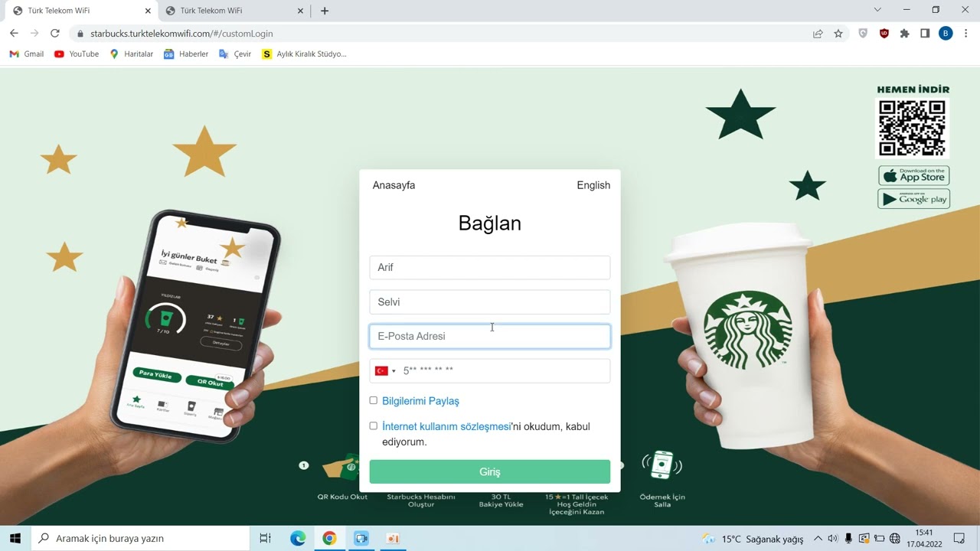Image resolution: width=980 pixels, height=551 pixels.
Task: Accept the İnternet kullanım sözleşmesi checkbox
Action: tap(374, 425)
